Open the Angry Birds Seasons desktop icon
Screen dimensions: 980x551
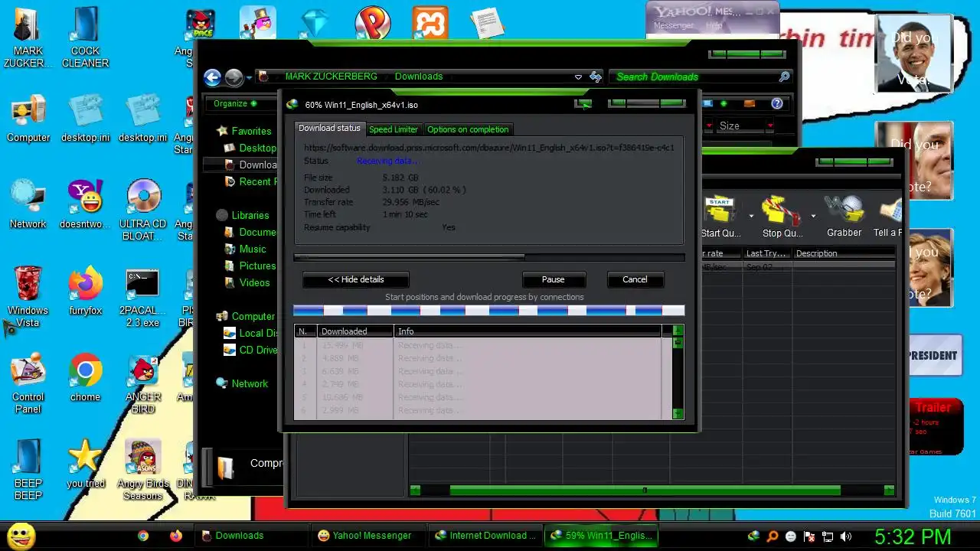coord(143,470)
